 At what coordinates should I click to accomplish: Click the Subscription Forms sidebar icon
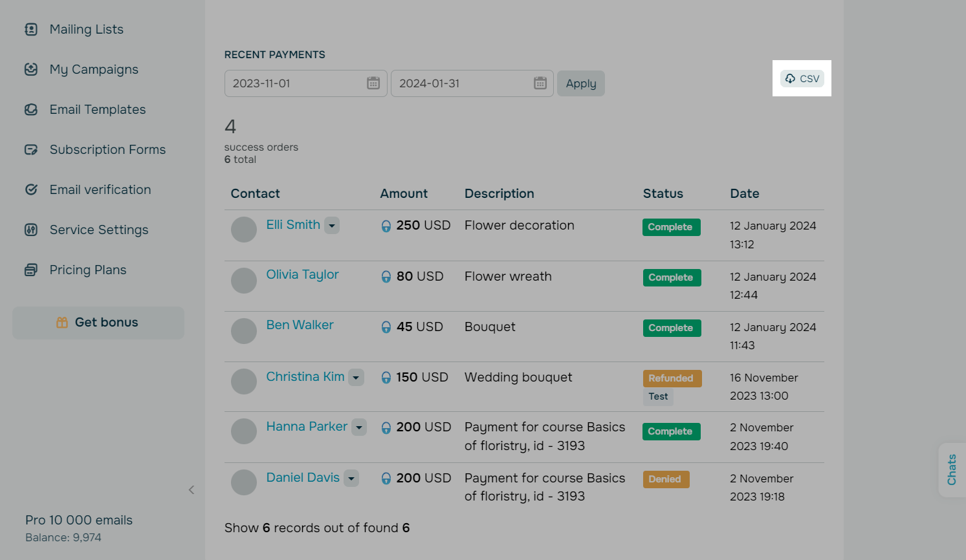point(31,149)
